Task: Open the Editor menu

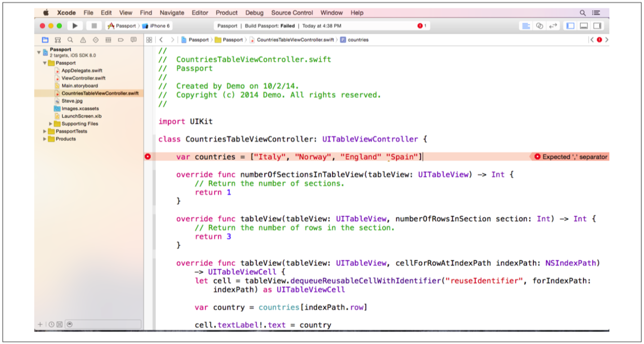Action: tap(200, 12)
